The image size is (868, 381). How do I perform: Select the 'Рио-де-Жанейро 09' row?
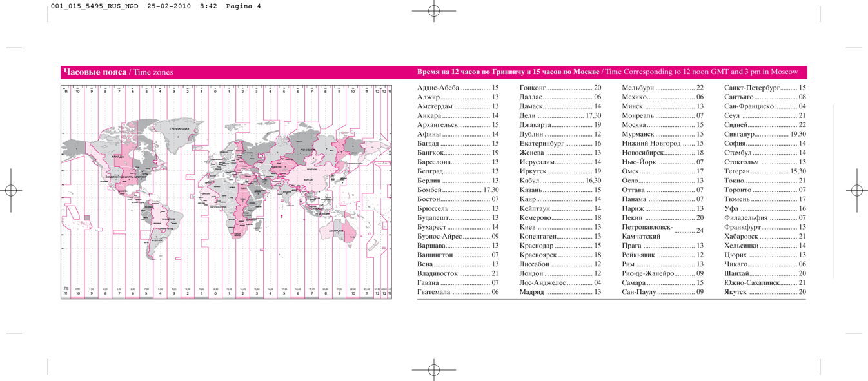coord(663,273)
